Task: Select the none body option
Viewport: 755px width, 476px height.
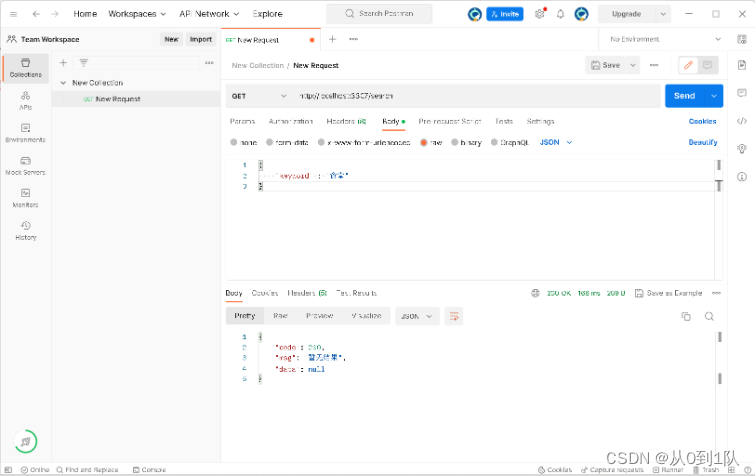Action: (234, 142)
